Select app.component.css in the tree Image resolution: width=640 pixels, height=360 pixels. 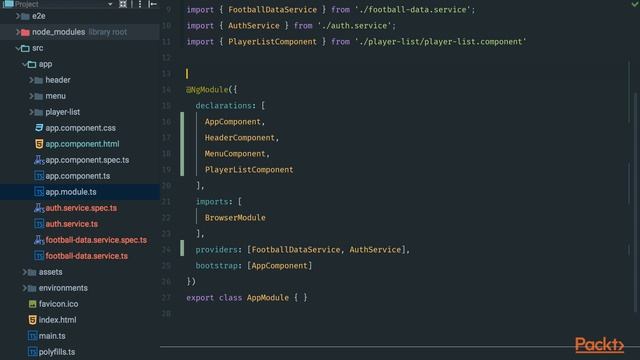tap(80, 128)
